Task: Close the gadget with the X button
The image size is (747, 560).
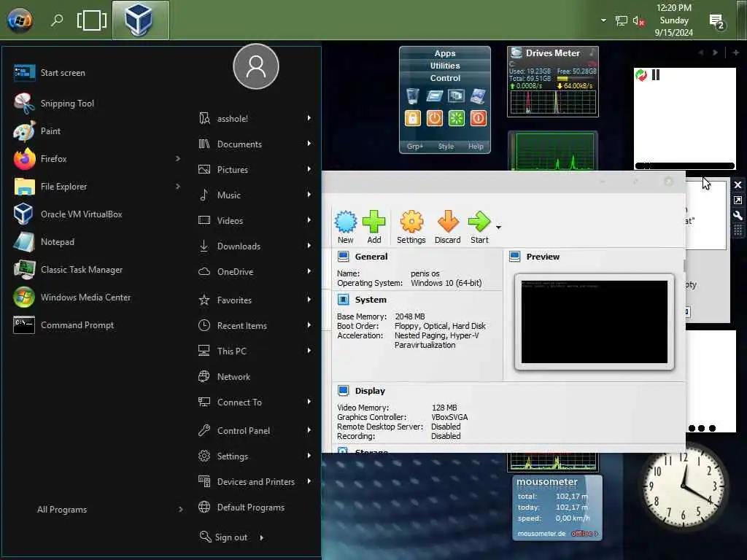Action: coord(738,185)
